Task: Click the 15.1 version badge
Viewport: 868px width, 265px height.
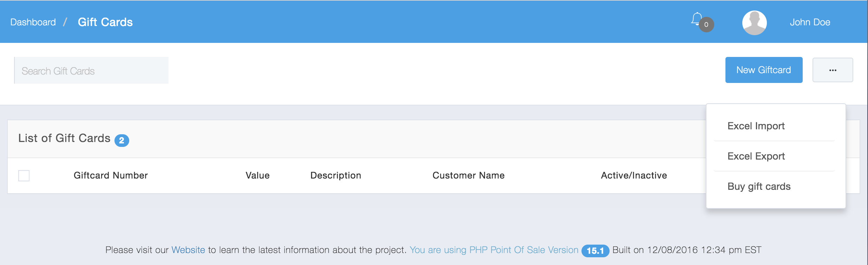Action: (595, 251)
